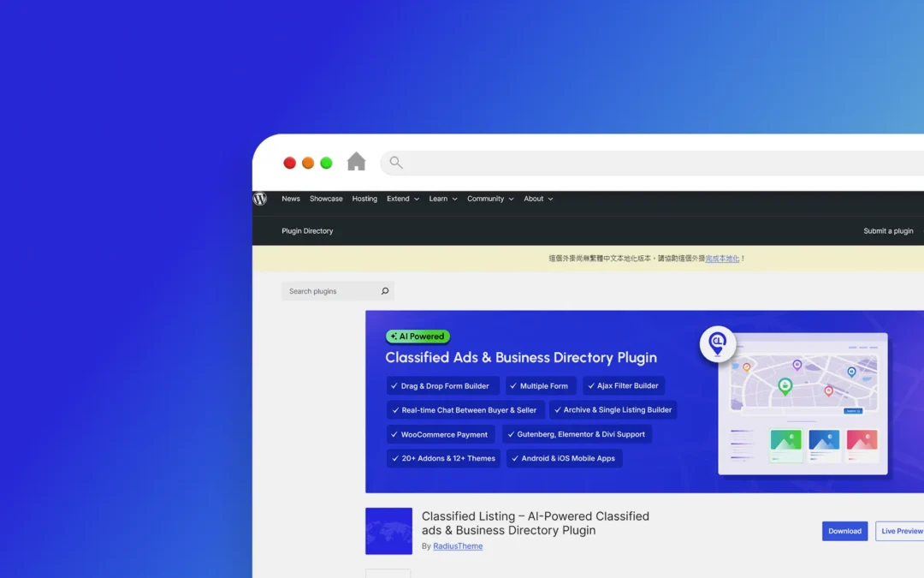
Task: Click Drag & Drop Form Builder tag
Action: point(443,385)
